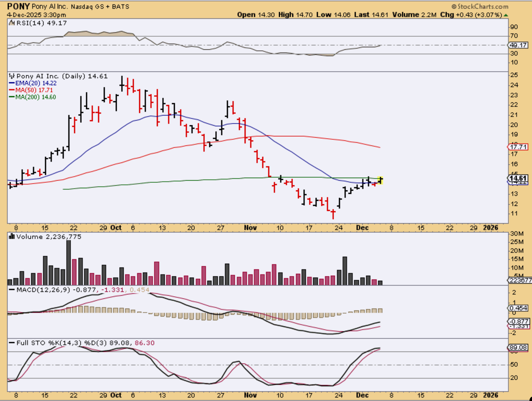532x401 pixels.
Task: Click the Dec month label under the price panel
Action: coord(362,228)
